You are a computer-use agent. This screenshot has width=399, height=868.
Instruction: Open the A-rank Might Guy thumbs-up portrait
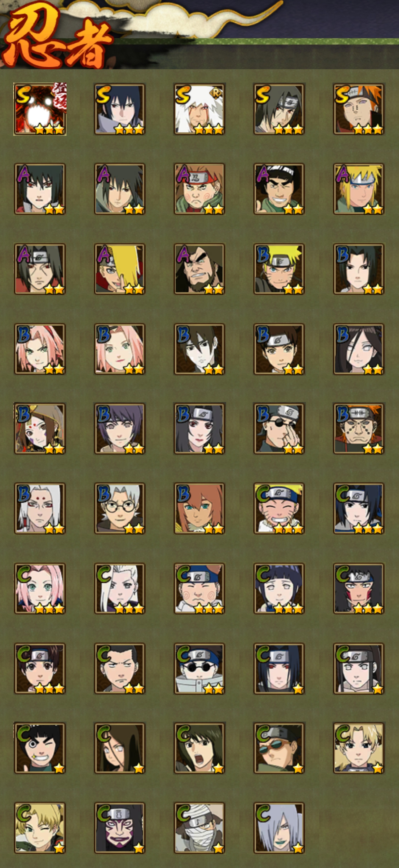[279, 189]
